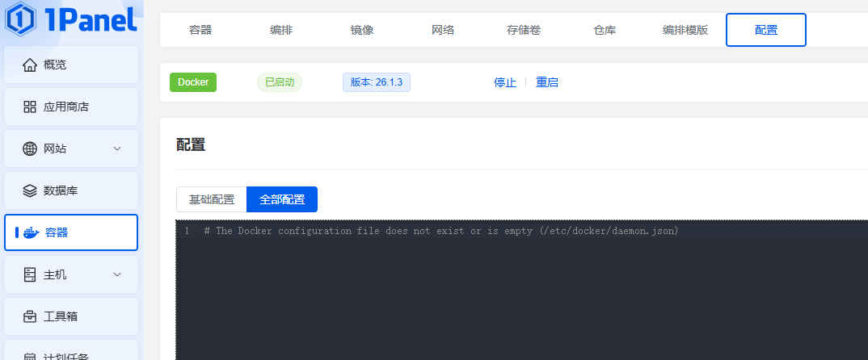Click inside the daemon.json code editor
This screenshot has height=360, width=868.
[517, 299]
